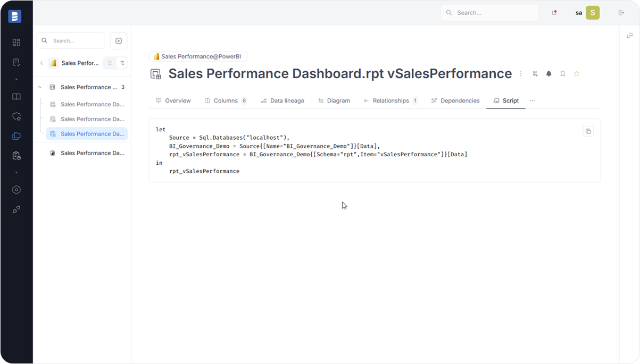Favorite the dataset with the star toggle
This screenshot has width=640, height=364.
(576, 73)
